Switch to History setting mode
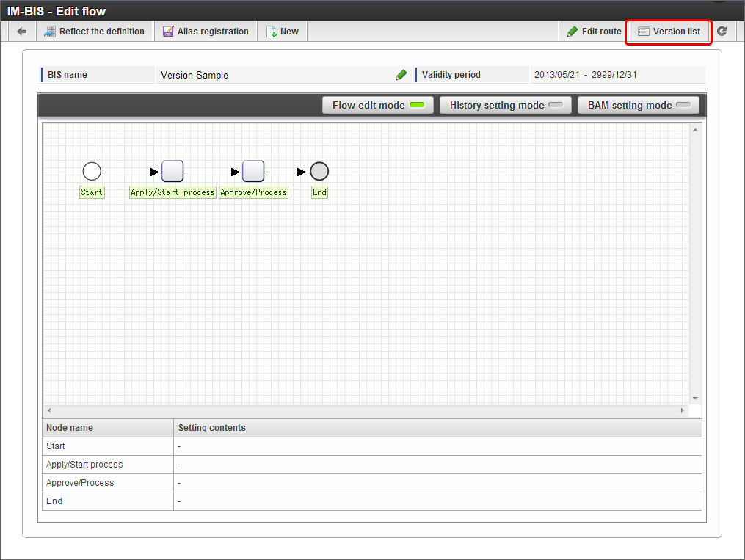Screen dimensions: 745x560 pos(506,105)
